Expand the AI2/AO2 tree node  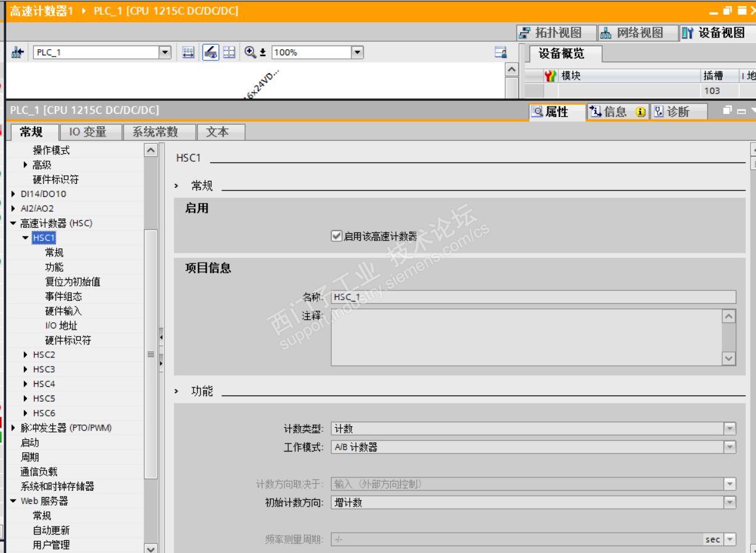[14, 209]
